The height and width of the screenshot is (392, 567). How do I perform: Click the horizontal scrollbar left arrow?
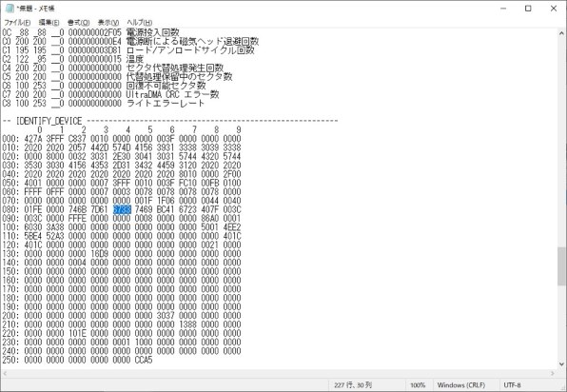(5, 373)
